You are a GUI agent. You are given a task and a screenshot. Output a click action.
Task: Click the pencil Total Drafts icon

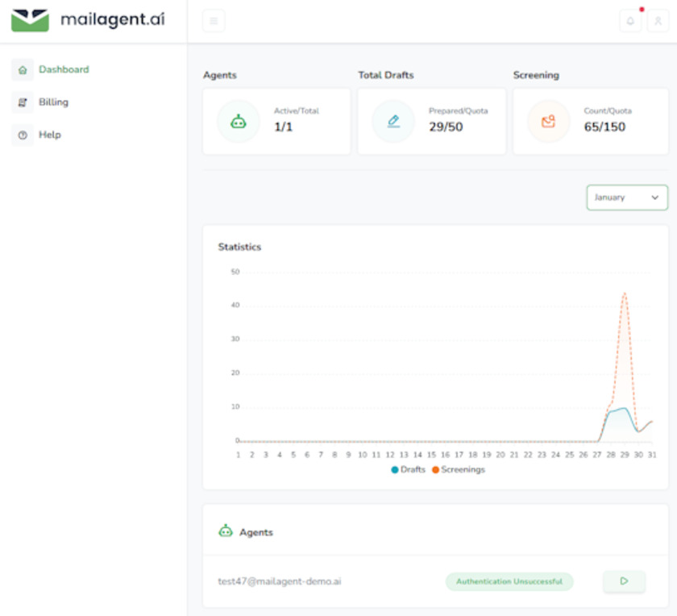coord(393,122)
